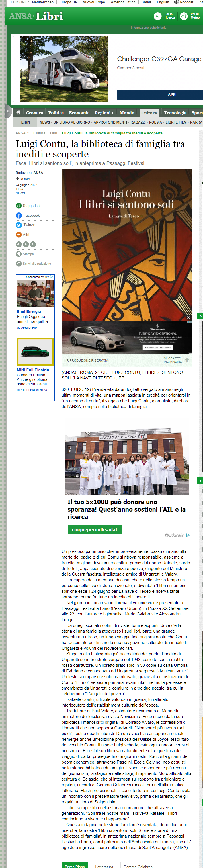Increase text size with A+ icon
The height and width of the screenshot is (868, 203).
(19, 244)
